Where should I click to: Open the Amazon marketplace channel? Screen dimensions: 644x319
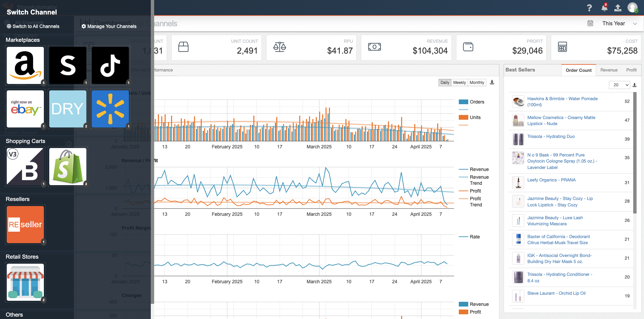pyautogui.click(x=25, y=65)
